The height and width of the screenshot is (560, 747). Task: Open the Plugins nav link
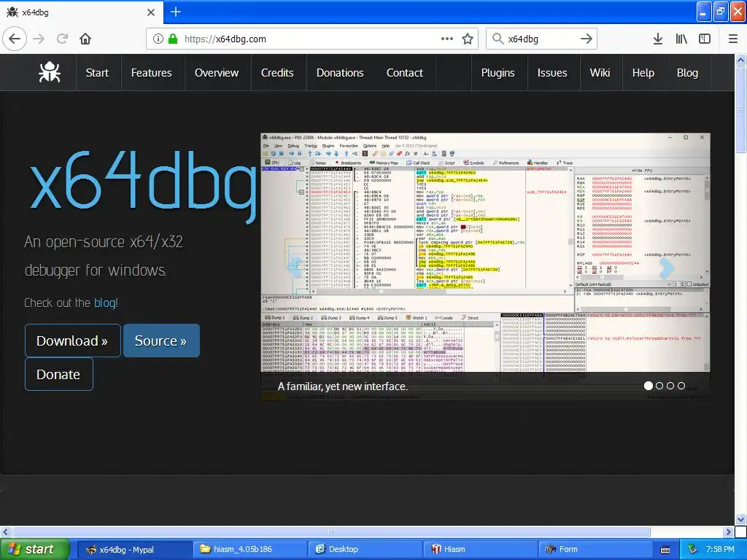(x=498, y=73)
